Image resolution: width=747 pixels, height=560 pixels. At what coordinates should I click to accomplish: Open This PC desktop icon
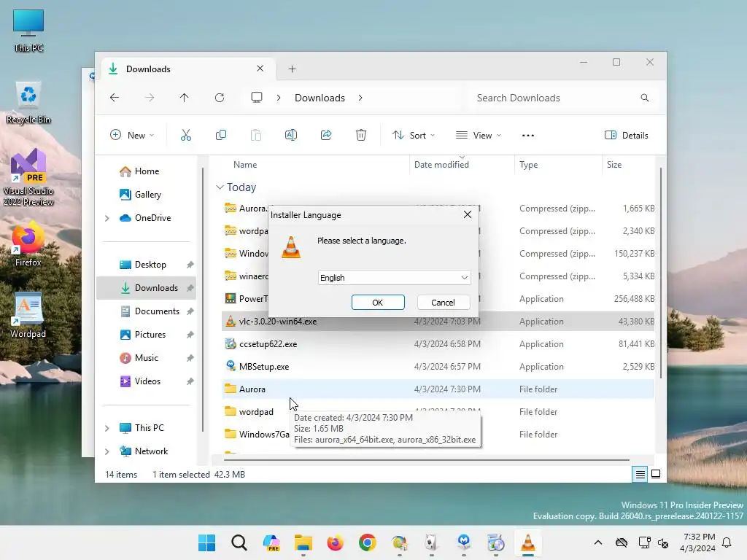(x=28, y=31)
